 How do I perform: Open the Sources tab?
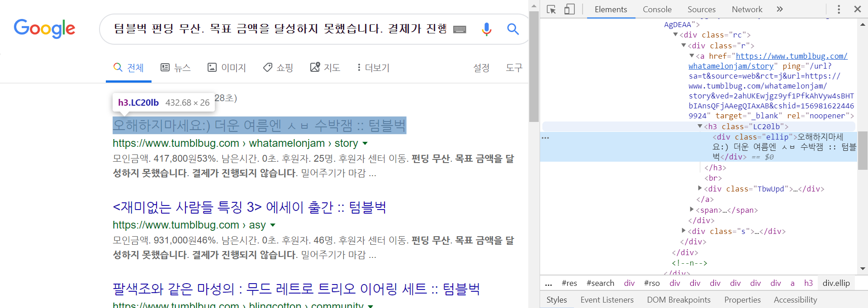701,9
